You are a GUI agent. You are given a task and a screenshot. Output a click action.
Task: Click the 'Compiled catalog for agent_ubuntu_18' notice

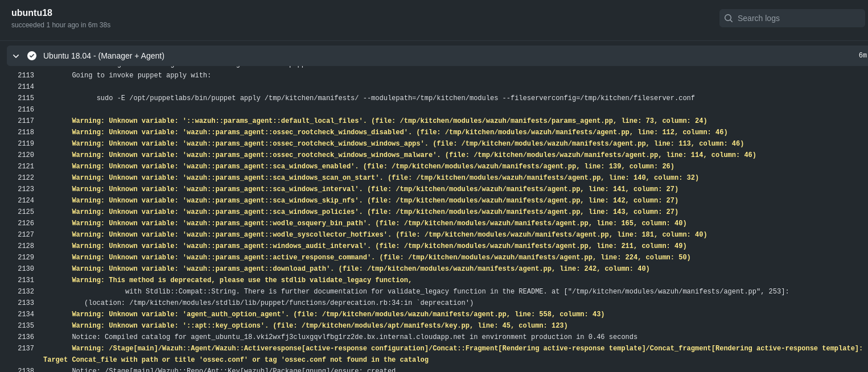point(355,337)
